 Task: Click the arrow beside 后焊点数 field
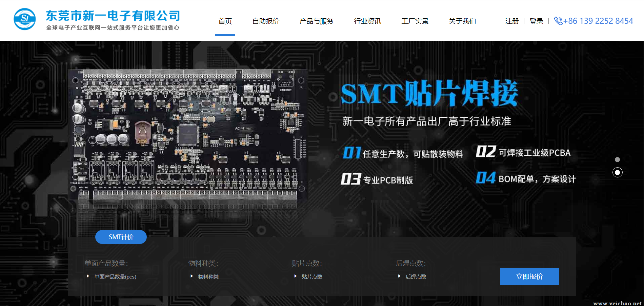click(x=399, y=276)
